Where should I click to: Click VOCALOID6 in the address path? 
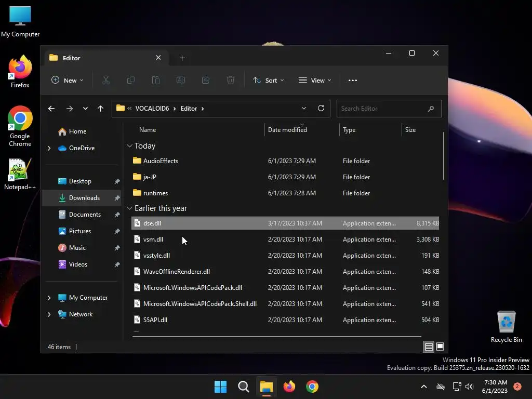152,109
